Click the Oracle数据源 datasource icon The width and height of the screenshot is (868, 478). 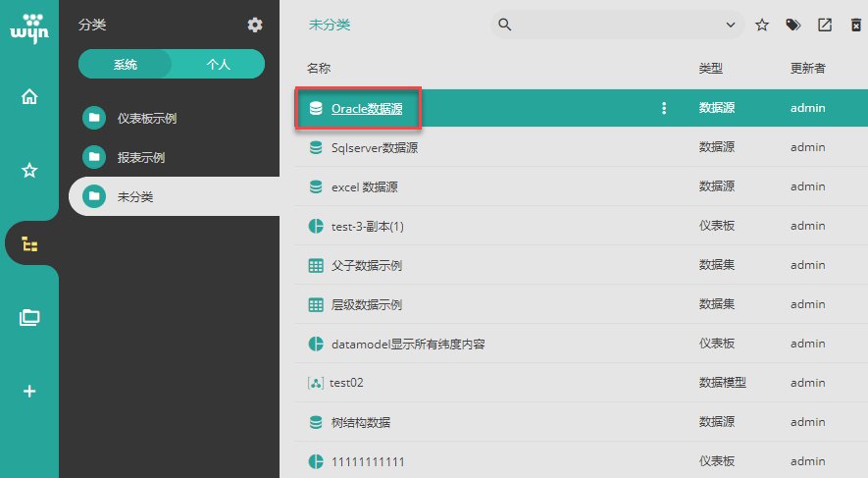click(x=316, y=108)
